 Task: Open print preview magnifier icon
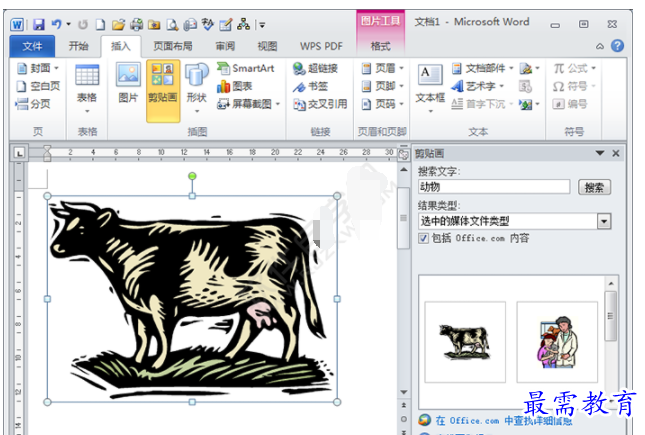point(172,25)
